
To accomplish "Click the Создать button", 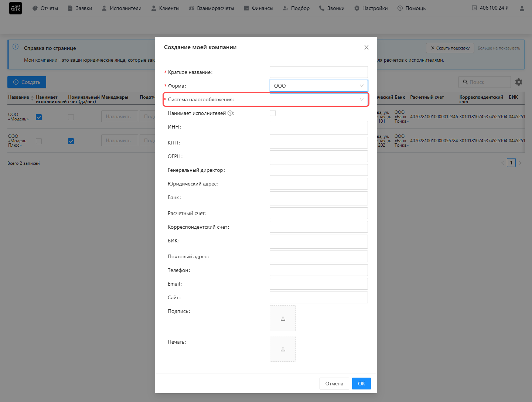I will [x=27, y=82].
